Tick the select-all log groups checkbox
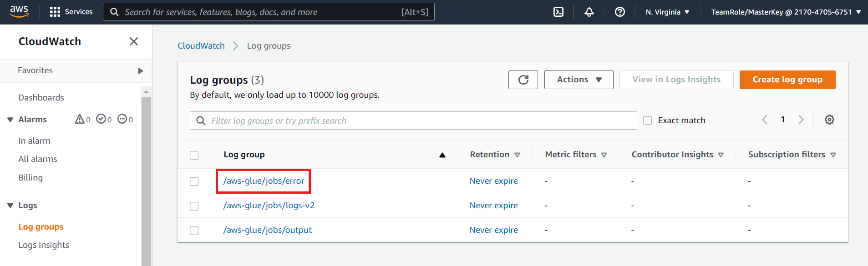 [194, 155]
